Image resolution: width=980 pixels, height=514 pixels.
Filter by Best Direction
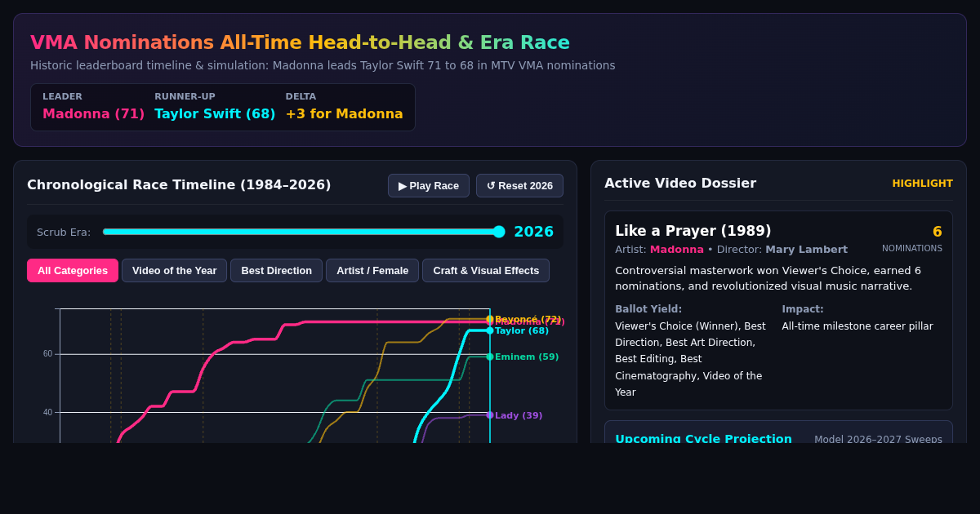pos(276,270)
